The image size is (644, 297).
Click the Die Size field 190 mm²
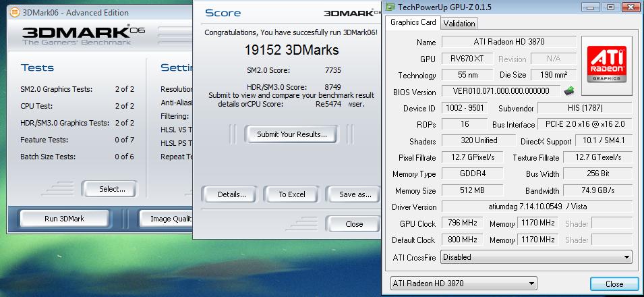[x=554, y=75]
